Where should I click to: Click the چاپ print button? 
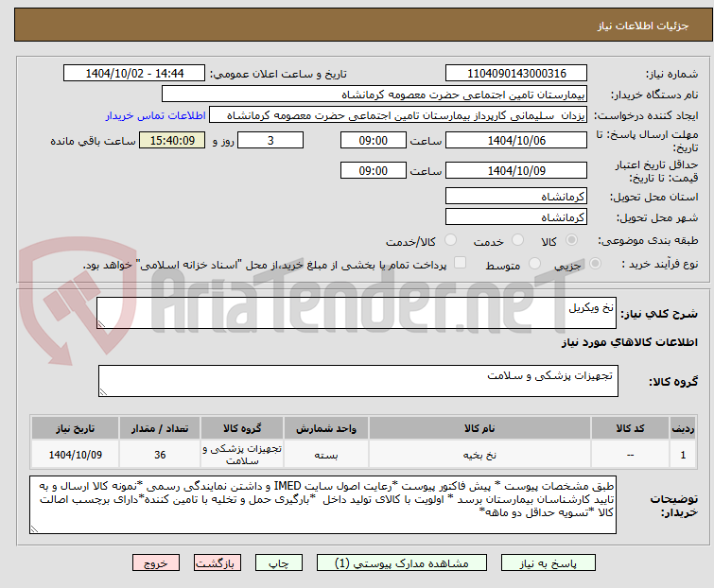click(279, 563)
